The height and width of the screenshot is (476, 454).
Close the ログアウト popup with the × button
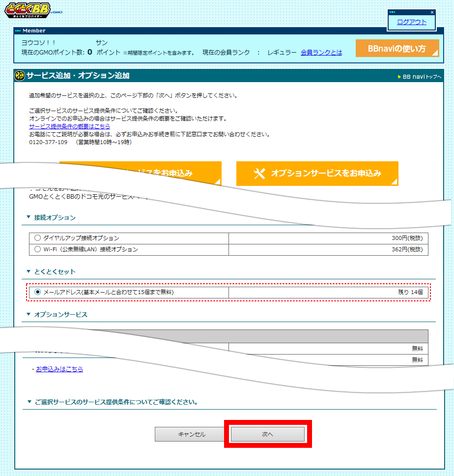point(431,12)
